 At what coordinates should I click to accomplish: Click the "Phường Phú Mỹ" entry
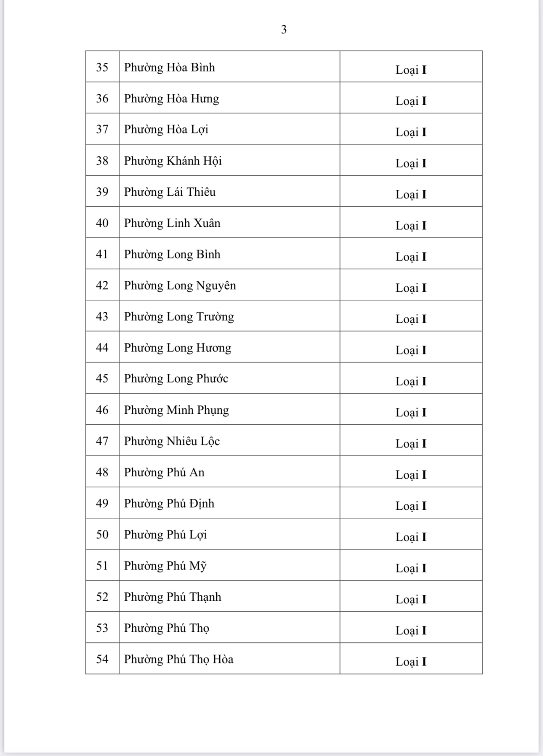(x=165, y=566)
